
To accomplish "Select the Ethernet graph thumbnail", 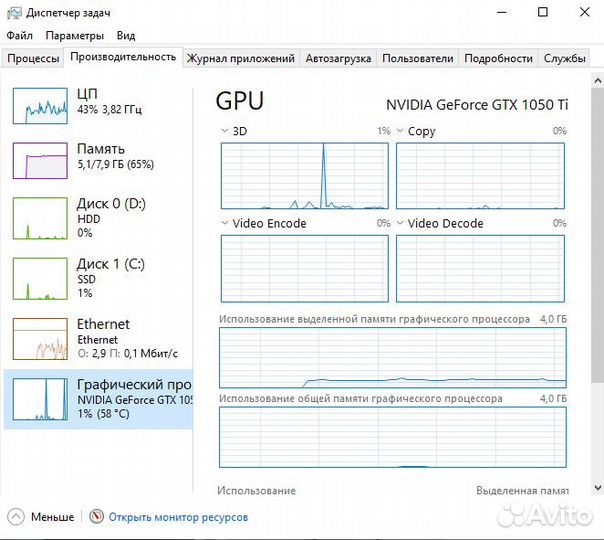I will (x=40, y=338).
